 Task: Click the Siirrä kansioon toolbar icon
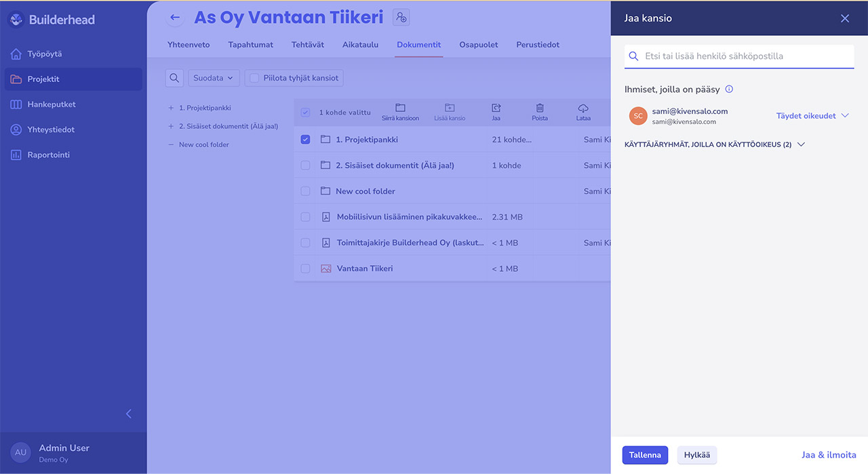coord(400,108)
